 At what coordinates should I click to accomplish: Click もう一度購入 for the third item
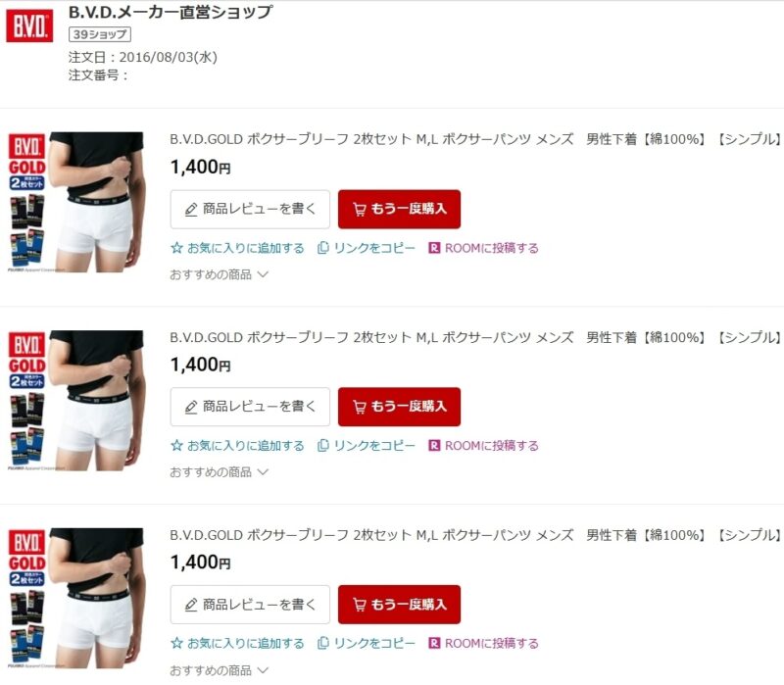coord(399,605)
